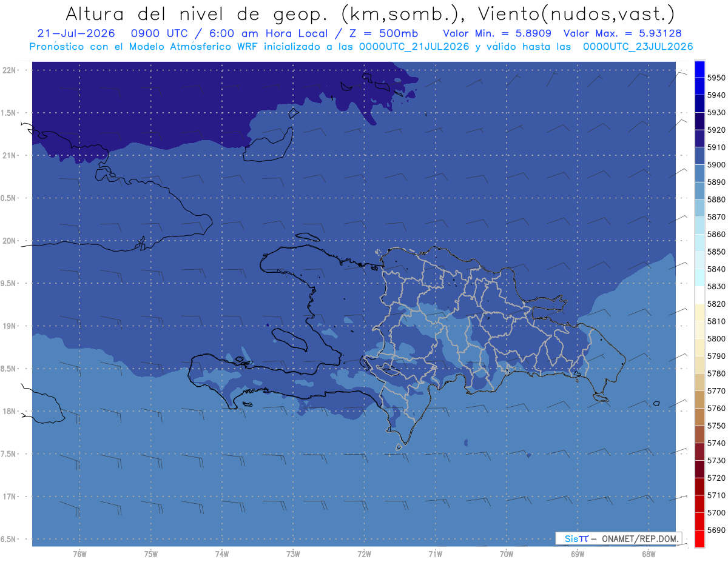This screenshot has width=728, height=562.
Task: Click the '5820' legend value
Action: pos(716,304)
